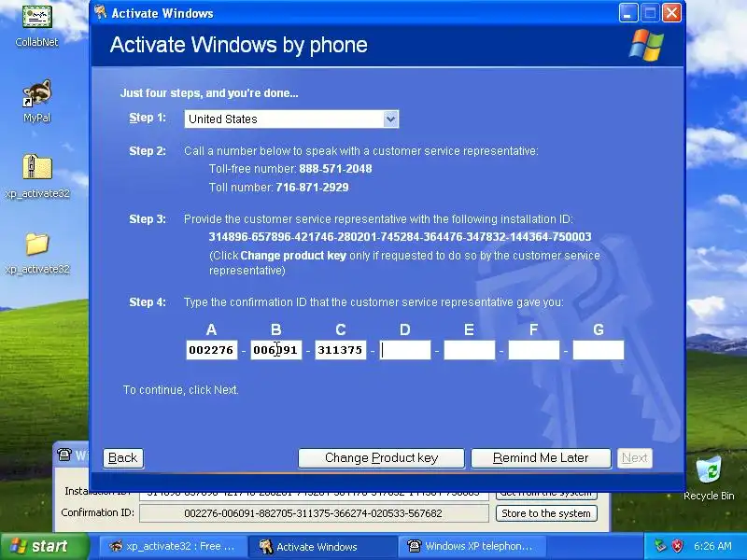Open the CollabNet desktop icon
Screen dimensions: 747x560
coord(36,25)
